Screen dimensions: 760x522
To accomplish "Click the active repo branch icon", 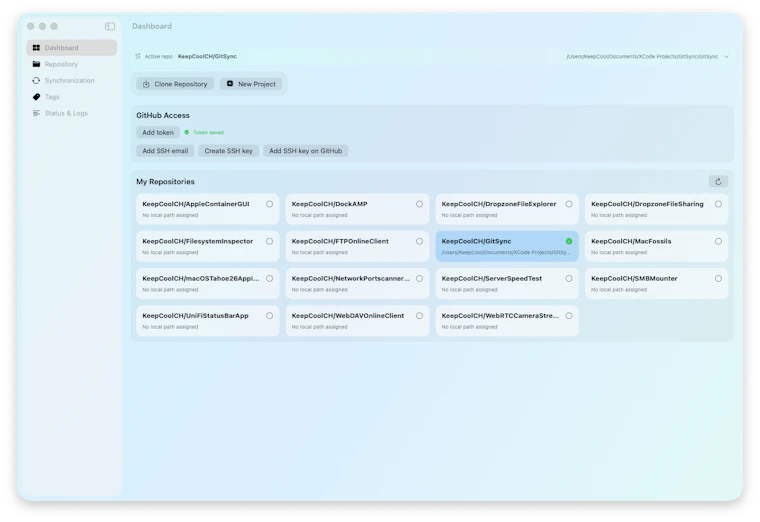I will pyautogui.click(x=138, y=56).
